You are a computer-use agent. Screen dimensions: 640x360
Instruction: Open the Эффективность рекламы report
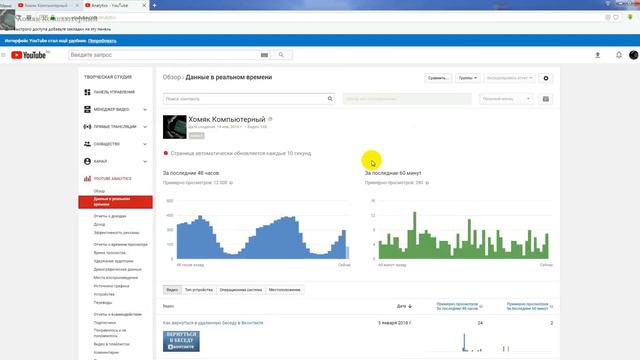[116, 233]
